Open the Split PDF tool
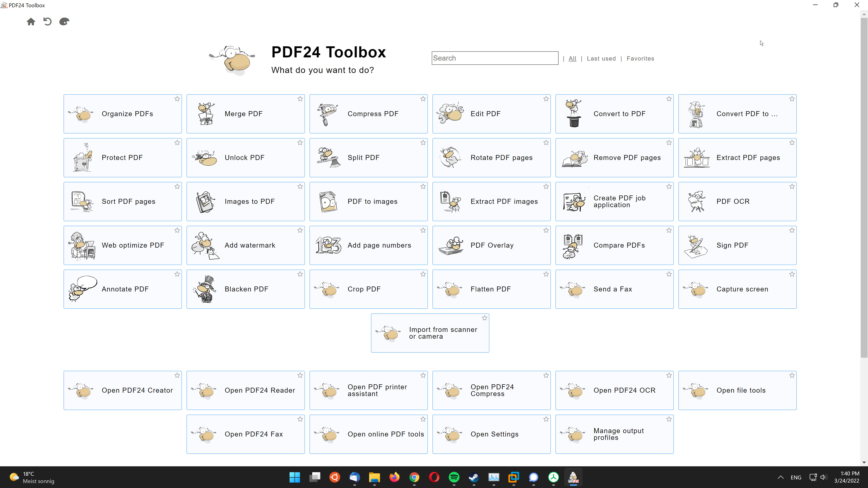The image size is (868, 488). [369, 158]
